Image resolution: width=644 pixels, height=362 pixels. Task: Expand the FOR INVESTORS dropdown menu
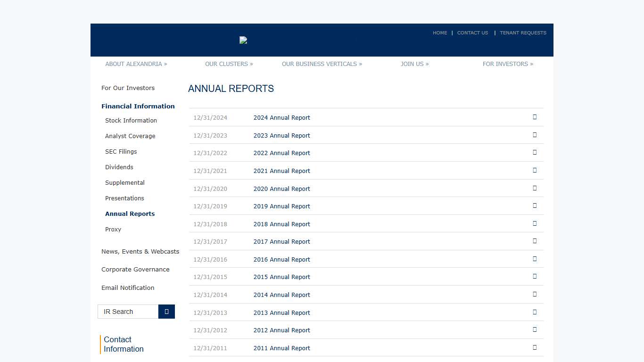point(508,64)
